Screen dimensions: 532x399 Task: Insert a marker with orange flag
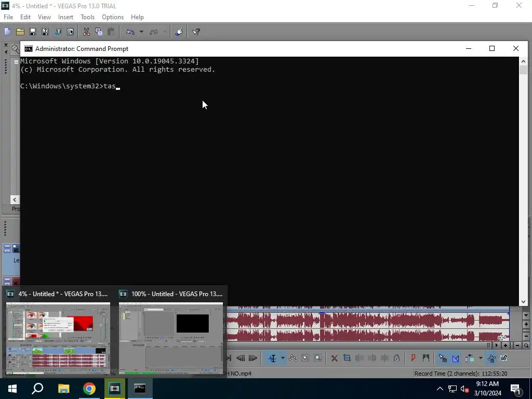coord(413,358)
